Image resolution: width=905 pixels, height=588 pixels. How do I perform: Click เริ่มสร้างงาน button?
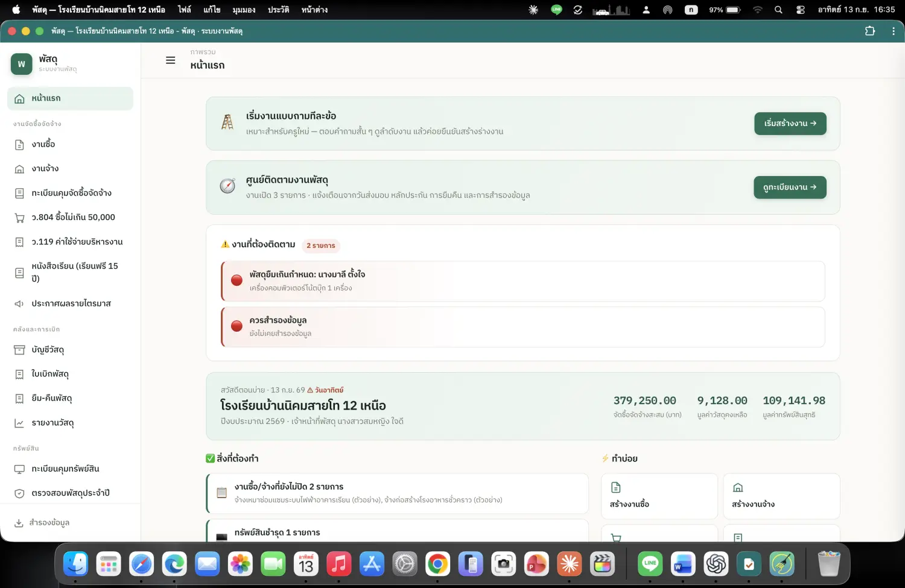[x=790, y=124]
